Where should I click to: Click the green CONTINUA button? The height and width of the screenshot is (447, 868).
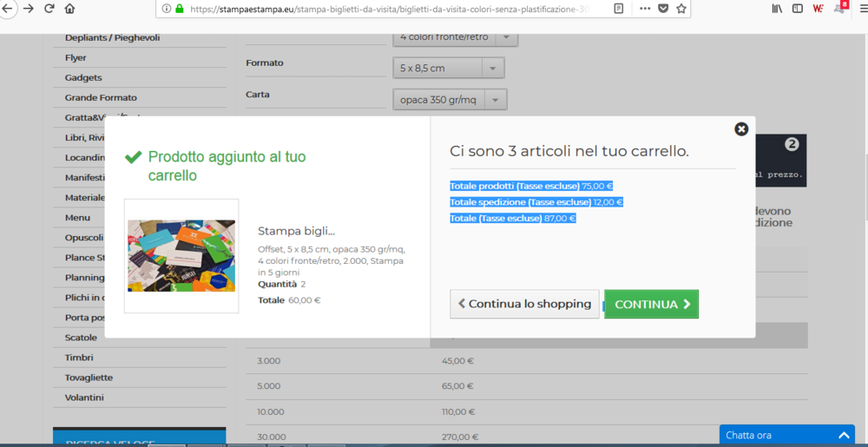coord(652,304)
